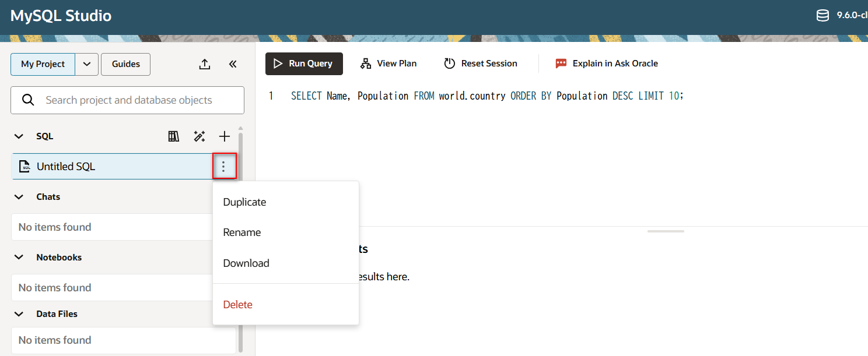Collapse the sidebar with the double chevron icon
This screenshot has width=868, height=356.
[233, 64]
